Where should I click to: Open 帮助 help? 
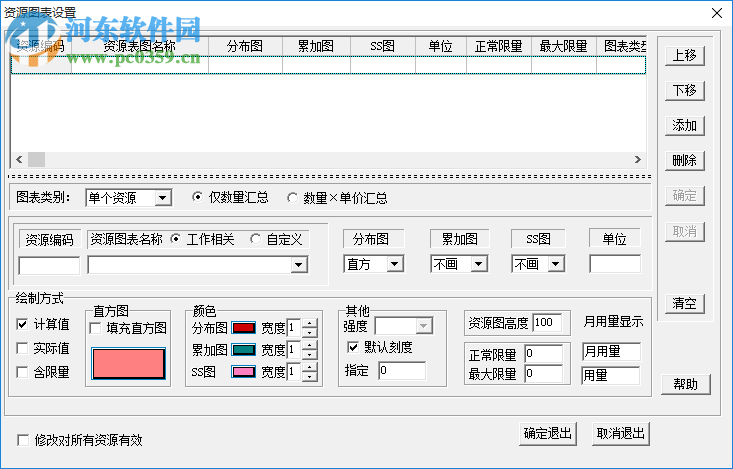tap(685, 384)
